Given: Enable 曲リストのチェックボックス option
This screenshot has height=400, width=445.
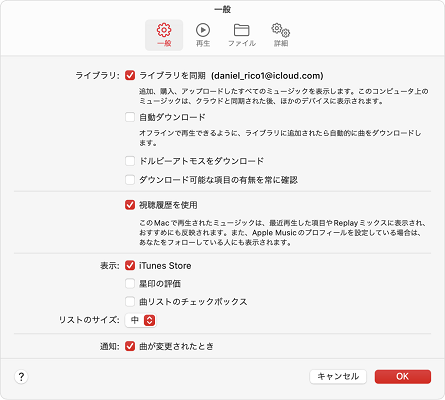Looking at the screenshot, I should (x=130, y=301).
